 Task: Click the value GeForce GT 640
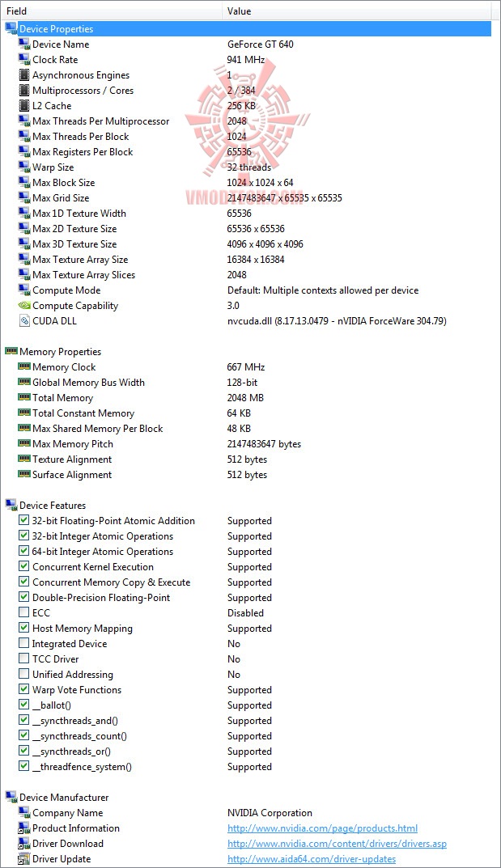coord(260,44)
